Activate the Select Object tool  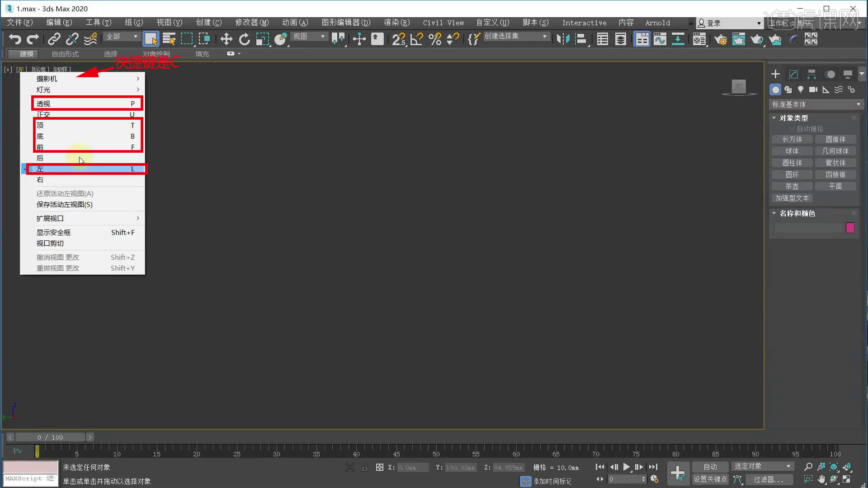coord(151,39)
